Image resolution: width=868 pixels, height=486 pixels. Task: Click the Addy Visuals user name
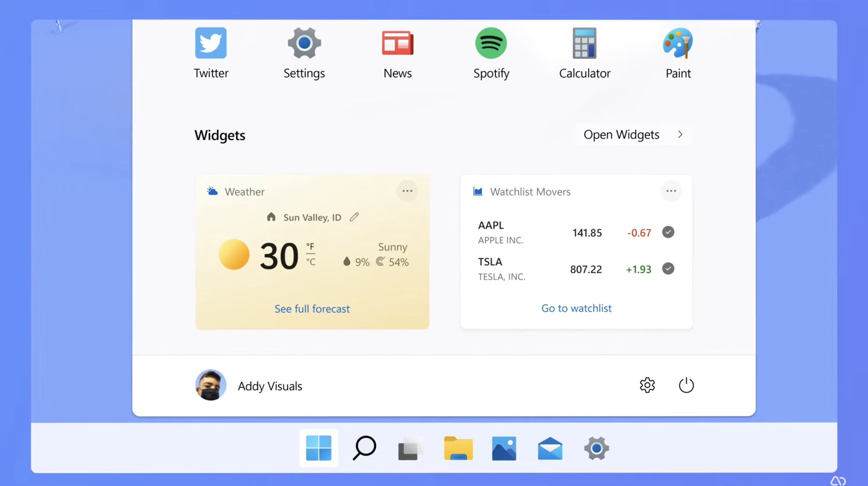pyautogui.click(x=270, y=386)
